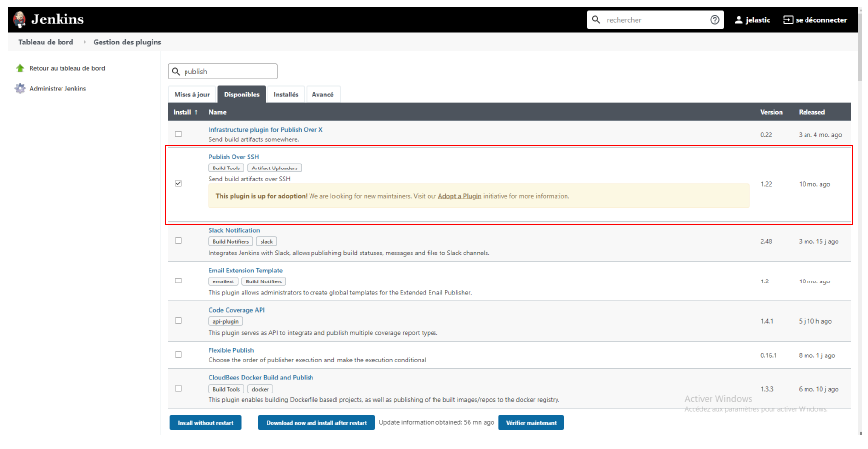Click the magnifier icon in header search
The image size is (868, 449).
(596, 20)
